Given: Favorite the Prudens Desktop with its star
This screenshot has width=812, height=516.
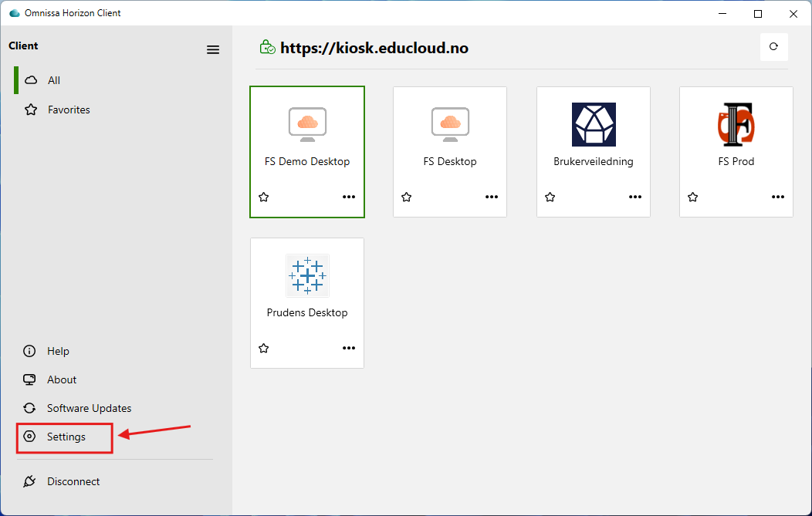Looking at the screenshot, I should pyautogui.click(x=263, y=348).
